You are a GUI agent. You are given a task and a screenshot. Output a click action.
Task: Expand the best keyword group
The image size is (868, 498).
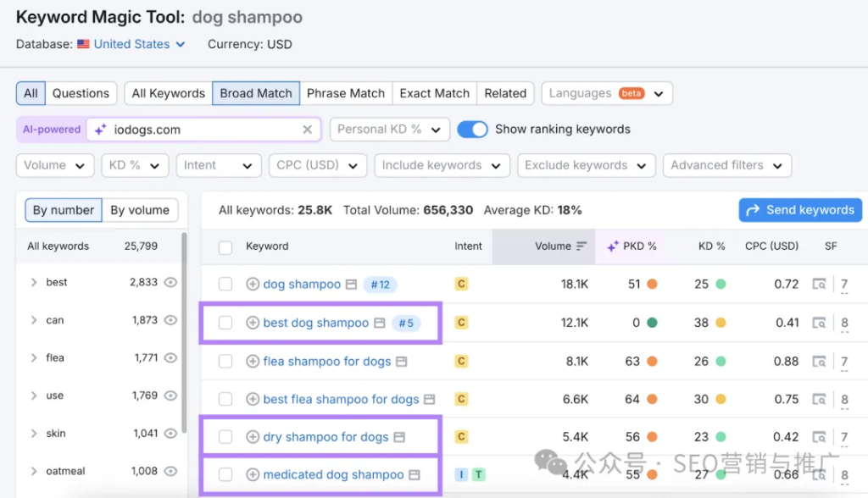pyautogui.click(x=34, y=283)
